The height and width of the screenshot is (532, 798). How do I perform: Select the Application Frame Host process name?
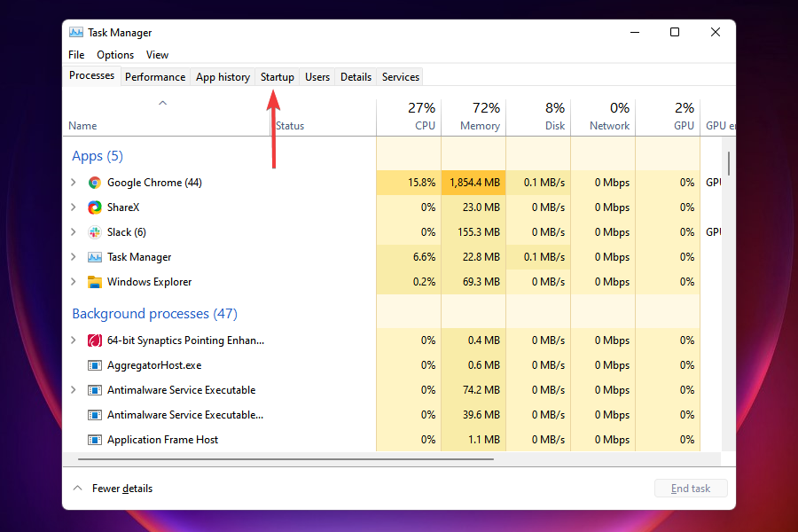point(162,440)
